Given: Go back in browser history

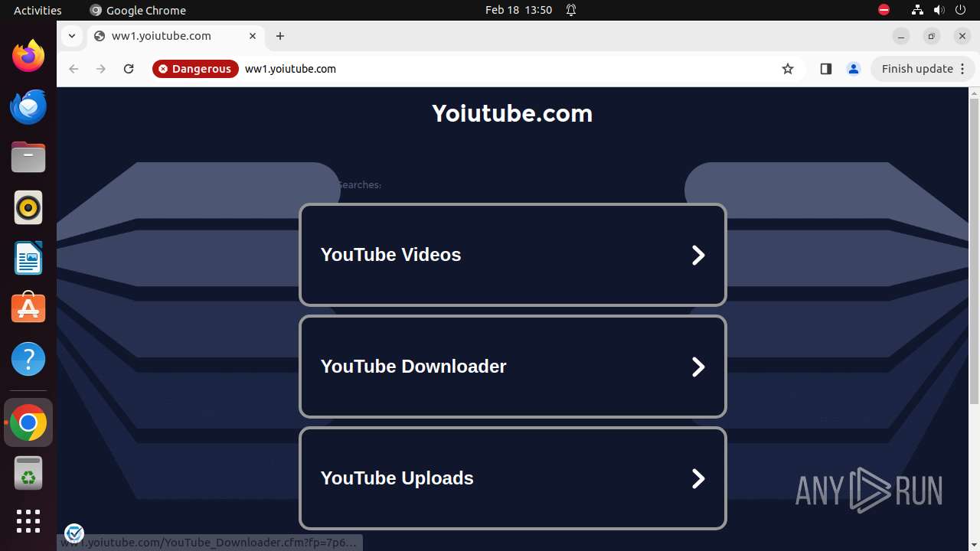Looking at the screenshot, I should [x=73, y=69].
